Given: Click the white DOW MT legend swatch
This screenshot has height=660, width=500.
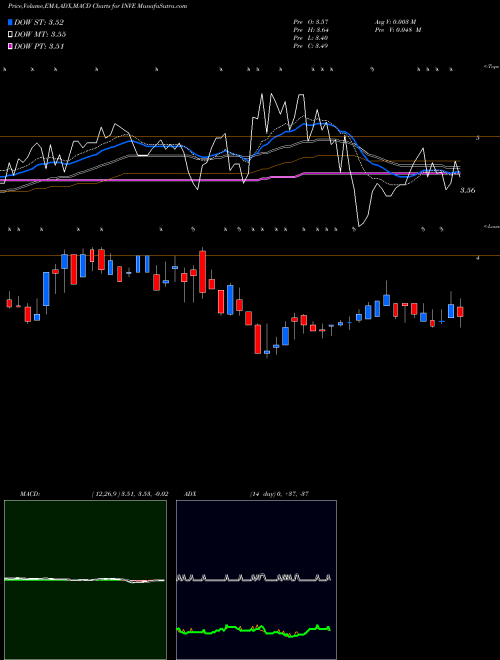Looking at the screenshot, I should (10, 34).
